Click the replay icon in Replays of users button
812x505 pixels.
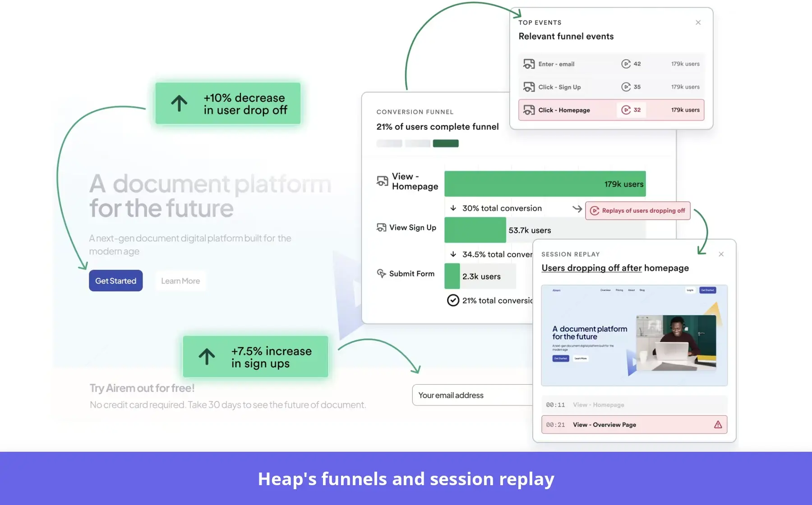595,211
